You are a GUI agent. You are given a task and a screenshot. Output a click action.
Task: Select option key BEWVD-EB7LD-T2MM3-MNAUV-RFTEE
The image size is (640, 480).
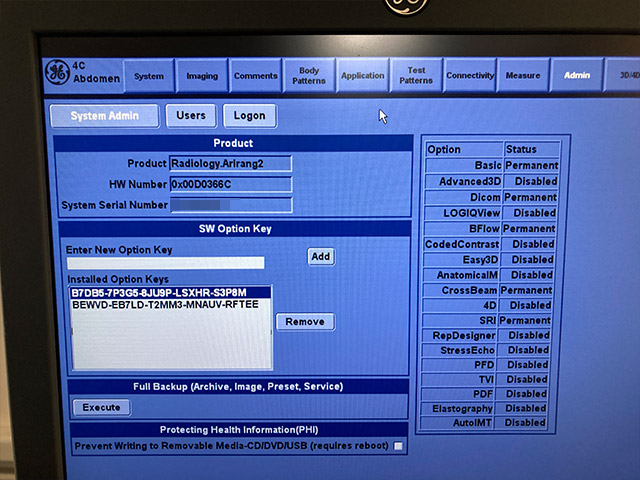tap(171, 305)
